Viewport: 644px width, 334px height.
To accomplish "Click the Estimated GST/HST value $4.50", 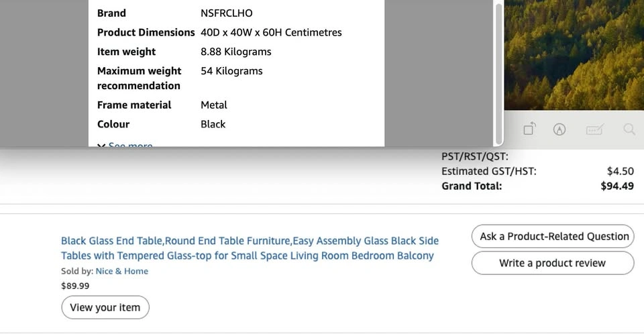I will [620, 171].
